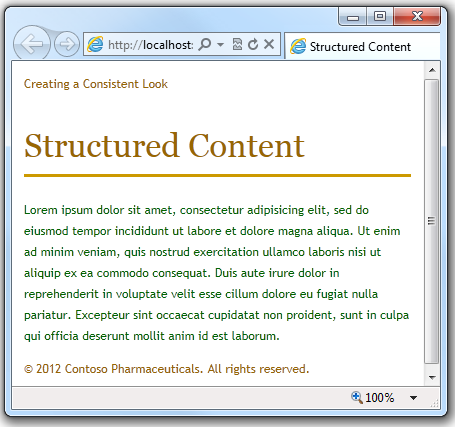Minimize the browser window
Screen dimensions: 455x427
pos(353,16)
